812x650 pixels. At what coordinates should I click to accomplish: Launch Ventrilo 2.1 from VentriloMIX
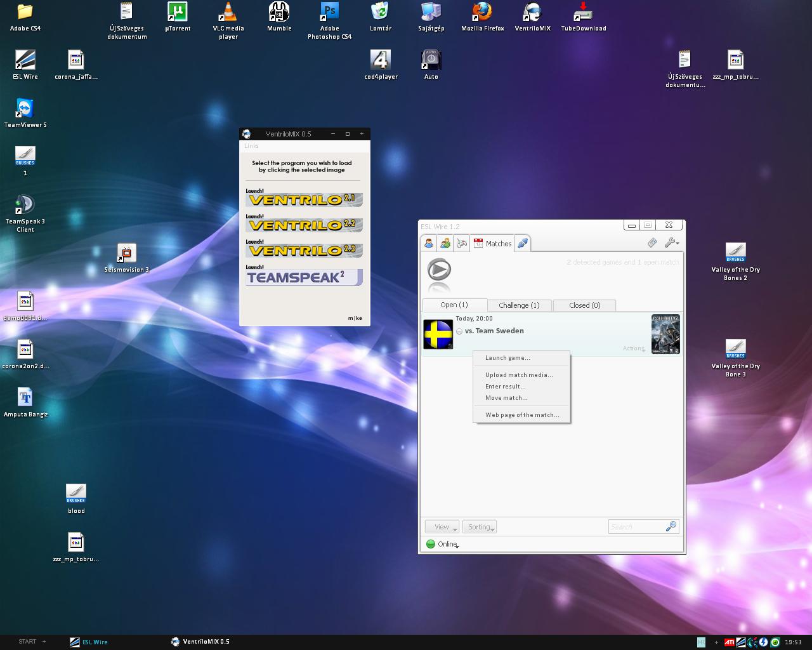click(304, 200)
